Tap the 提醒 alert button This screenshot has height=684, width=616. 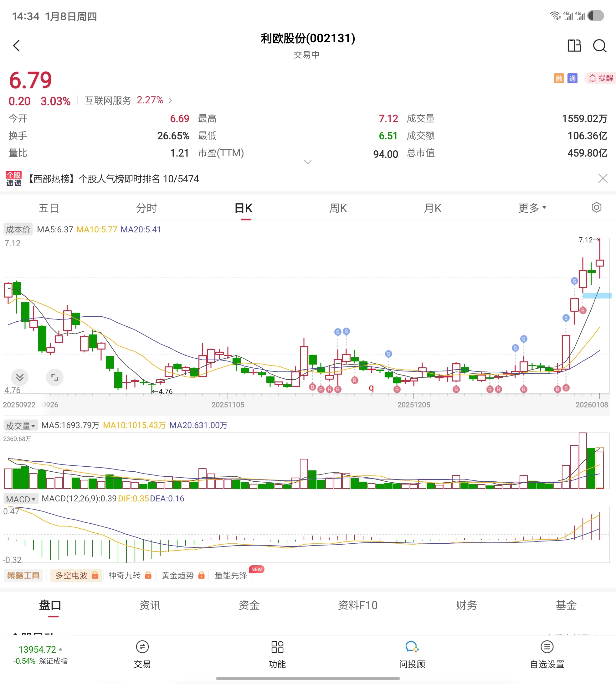[x=601, y=78]
